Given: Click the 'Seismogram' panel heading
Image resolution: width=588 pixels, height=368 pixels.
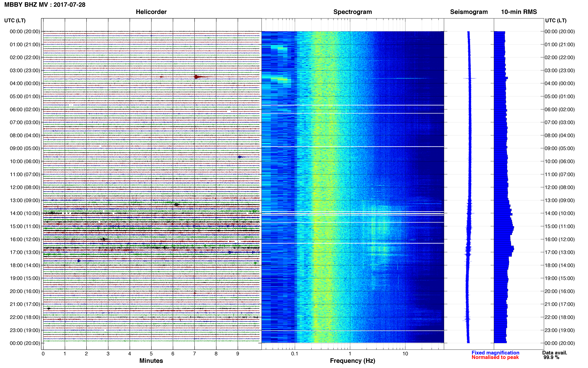Looking at the screenshot, I should [469, 12].
